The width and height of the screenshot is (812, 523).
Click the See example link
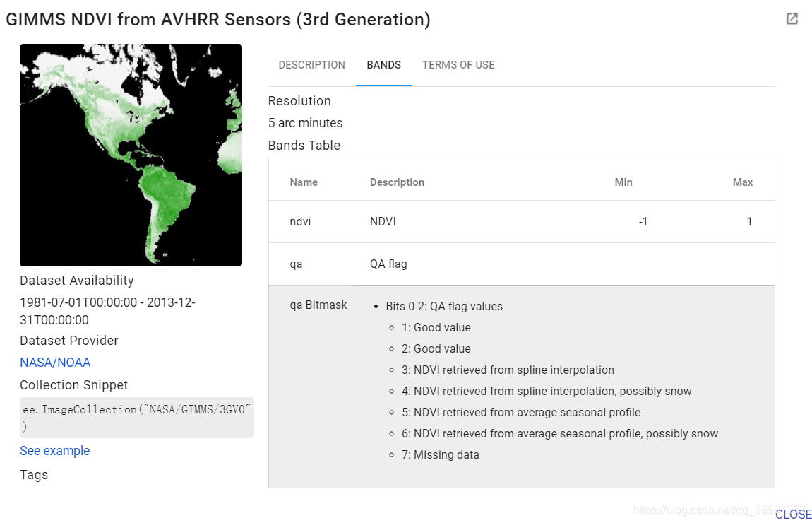(54, 450)
